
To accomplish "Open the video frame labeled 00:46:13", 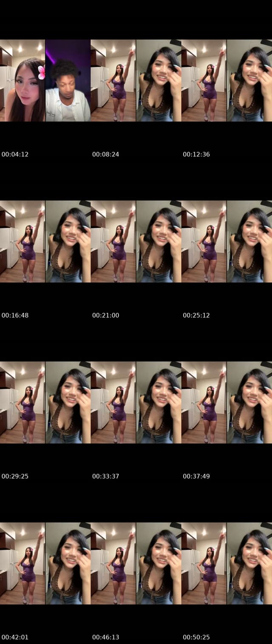I will [x=136, y=563].
